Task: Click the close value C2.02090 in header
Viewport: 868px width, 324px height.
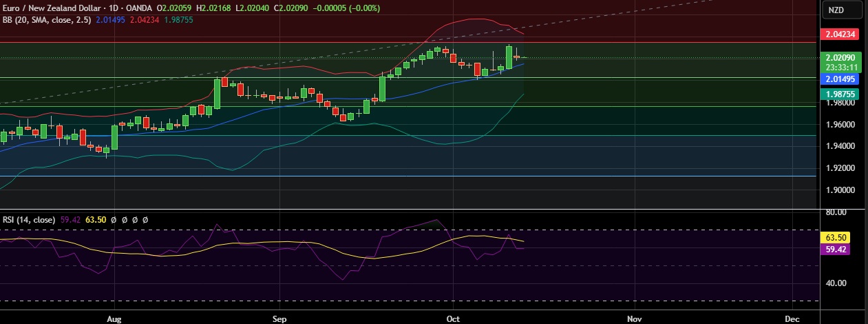Action: pyautogui.click(x=290, y=8)
